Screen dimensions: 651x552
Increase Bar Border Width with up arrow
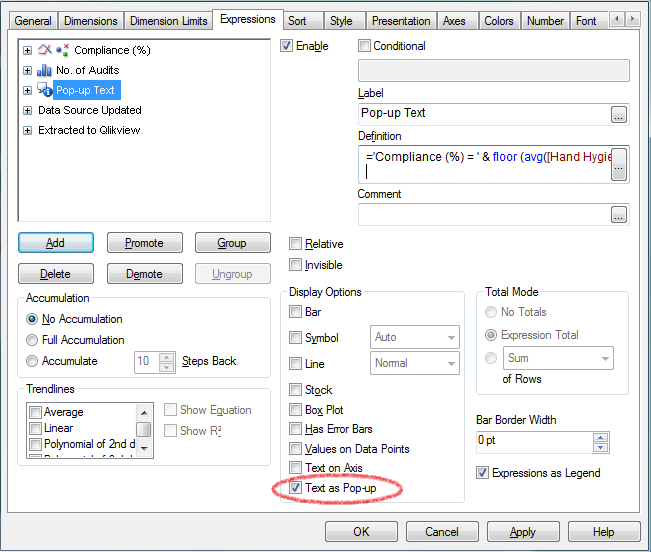(x=600, y=437)
